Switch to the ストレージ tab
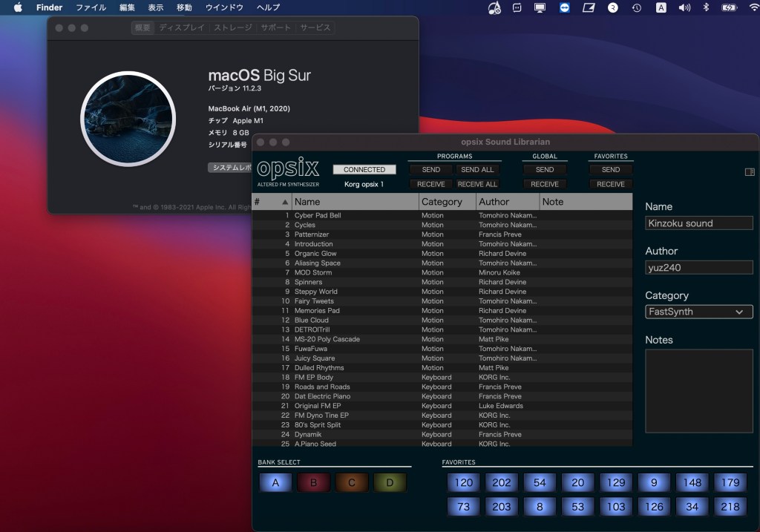Viewport: 760px width, 532px height. [232, 28]
